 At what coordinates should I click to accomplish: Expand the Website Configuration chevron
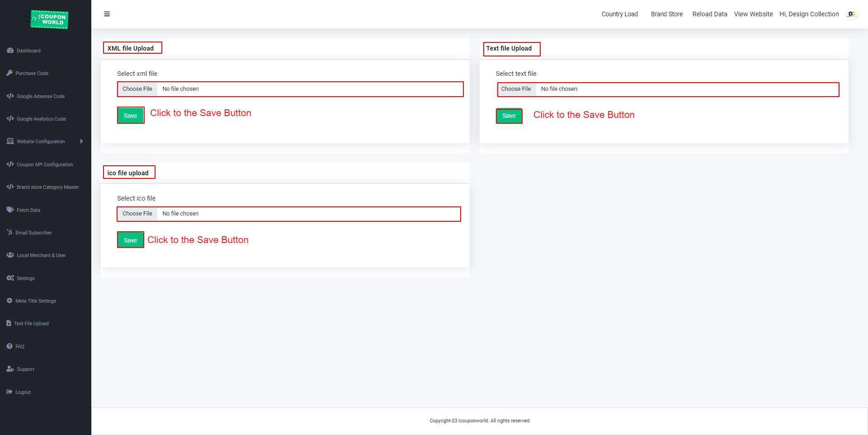pyautogui.click(x=81, y=141)
